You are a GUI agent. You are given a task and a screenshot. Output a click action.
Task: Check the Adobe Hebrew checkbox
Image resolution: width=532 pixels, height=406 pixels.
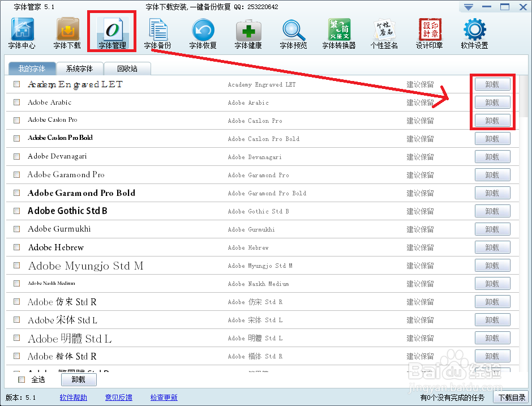[x=16, y=247]
